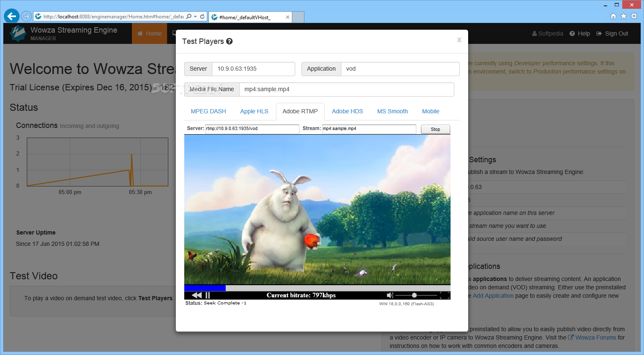The image size is (644, 355).
Task: Select the Adobe RTMP tab
Action: pyautogui.click(x=300, y=111)
